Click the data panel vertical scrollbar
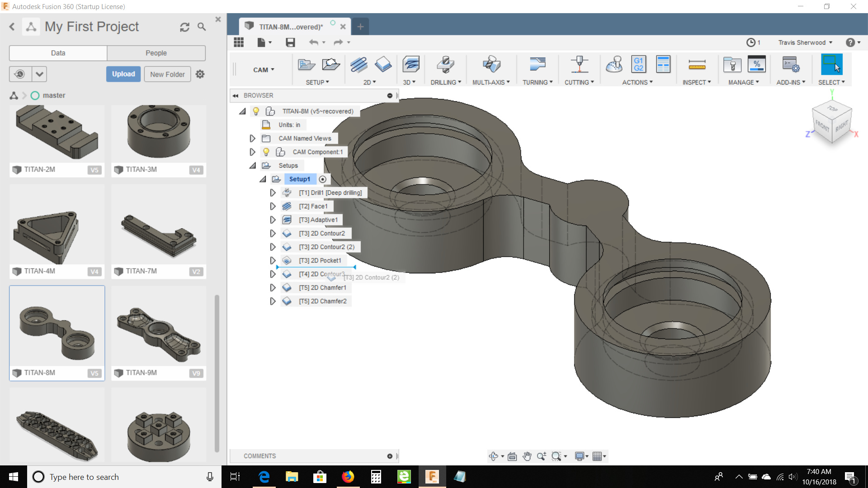868x488 pixels. (x=217, y=373)
